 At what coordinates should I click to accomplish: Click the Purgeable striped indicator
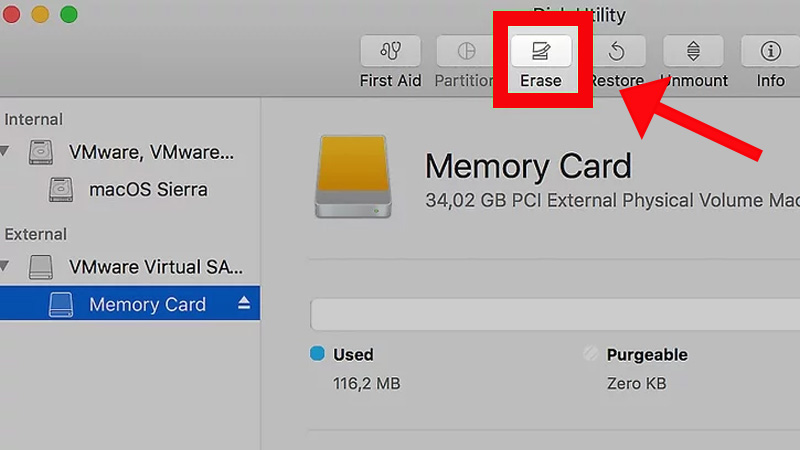pos(592,354)
